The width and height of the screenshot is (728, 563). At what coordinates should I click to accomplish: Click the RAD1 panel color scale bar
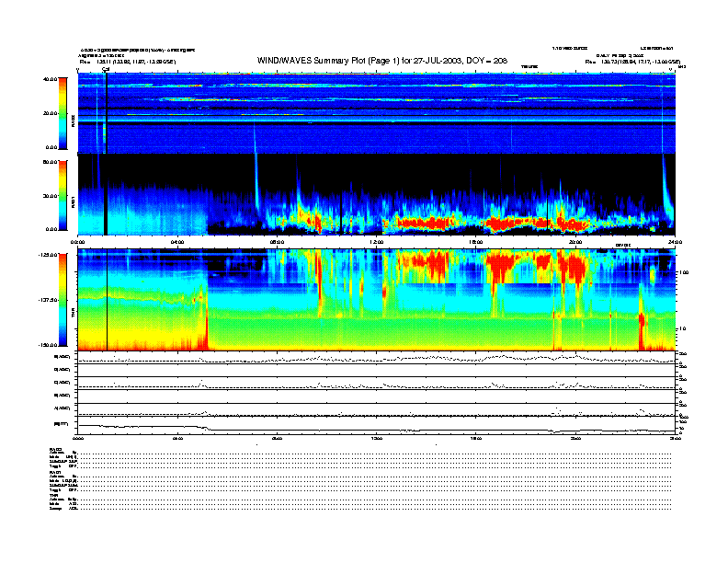[x=63, y=195]
